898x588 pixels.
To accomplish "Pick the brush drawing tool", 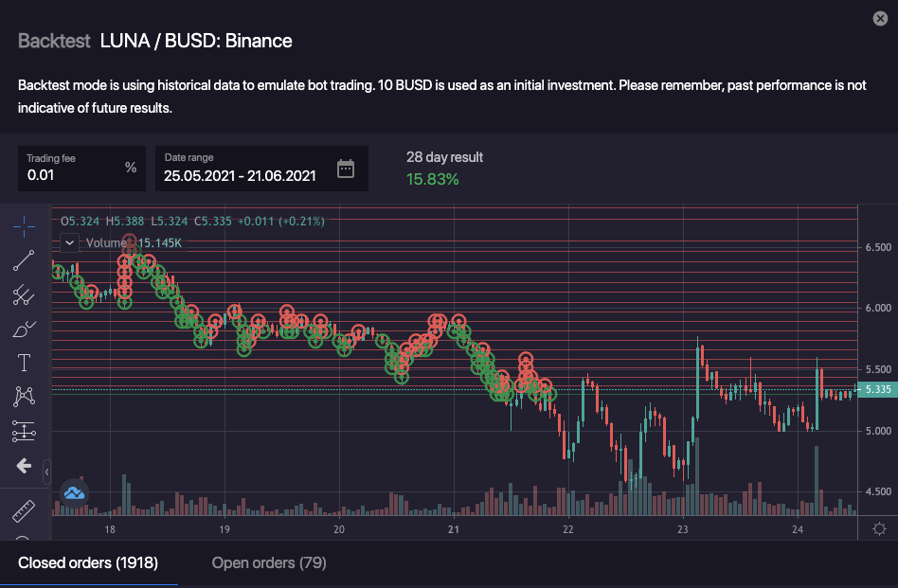I will click(24, 329).
